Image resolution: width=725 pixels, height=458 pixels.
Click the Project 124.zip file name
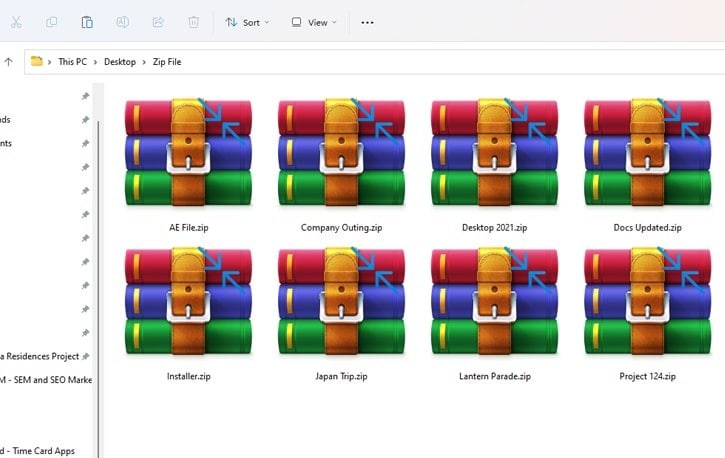tap(647, 376)
